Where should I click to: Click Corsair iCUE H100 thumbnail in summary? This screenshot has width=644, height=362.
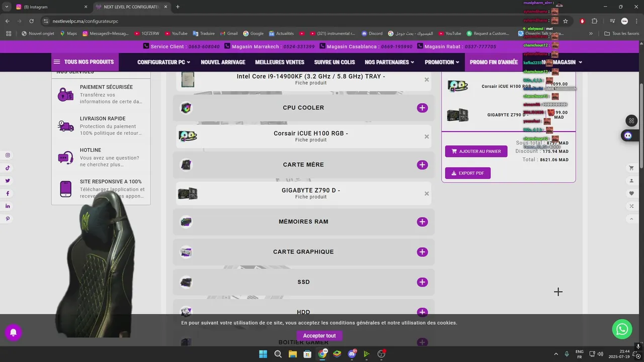point(457,86)
